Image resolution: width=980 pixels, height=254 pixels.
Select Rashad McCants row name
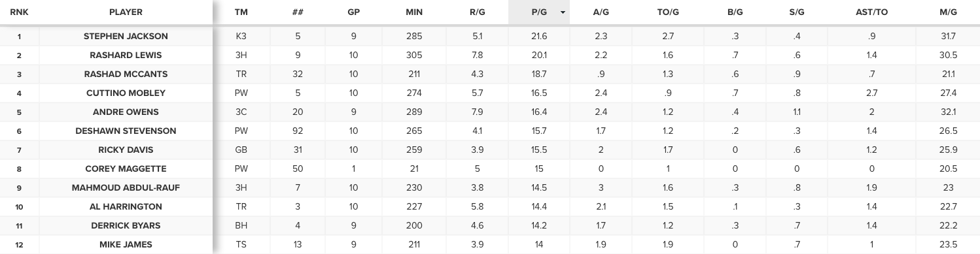[126, 74]
